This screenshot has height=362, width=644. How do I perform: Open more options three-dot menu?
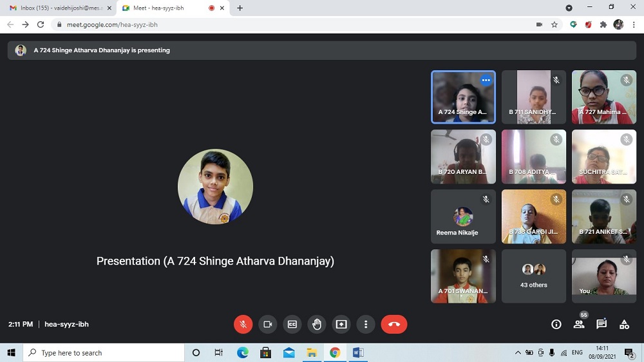pos(366,325)
